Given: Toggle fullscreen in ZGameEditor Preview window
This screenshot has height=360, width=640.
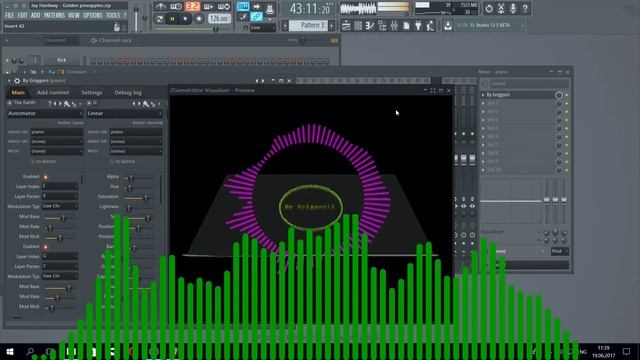Looking at the screenshot, I should pyautogui.click(x=433, y=90).
